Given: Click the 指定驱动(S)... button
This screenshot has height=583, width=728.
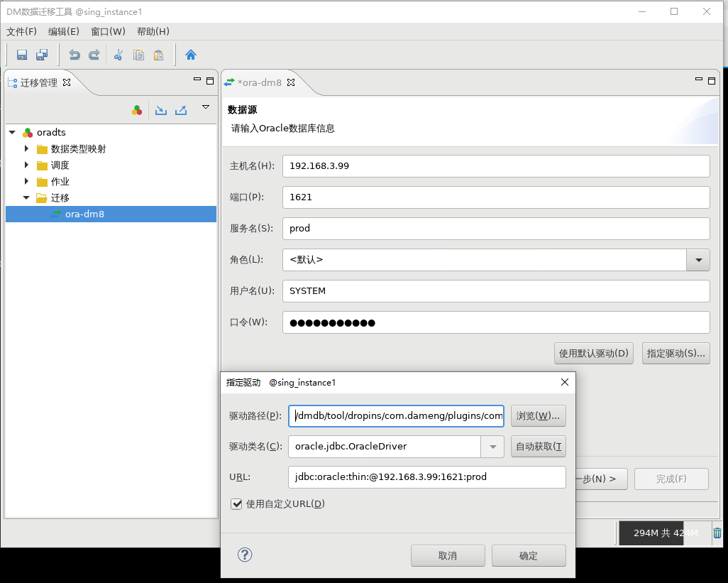Looking at the screenshot, I should 676,354.
